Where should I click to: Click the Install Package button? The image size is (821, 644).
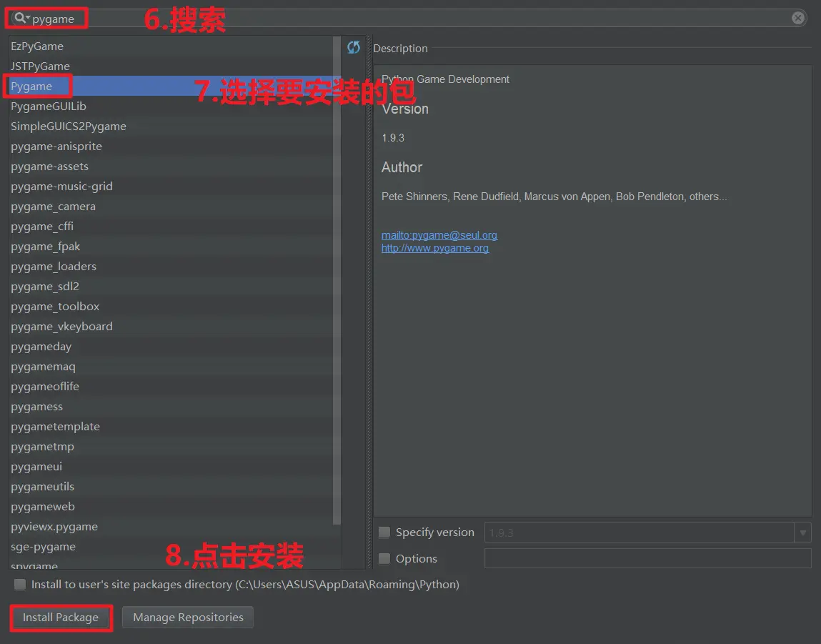[61, 618]
